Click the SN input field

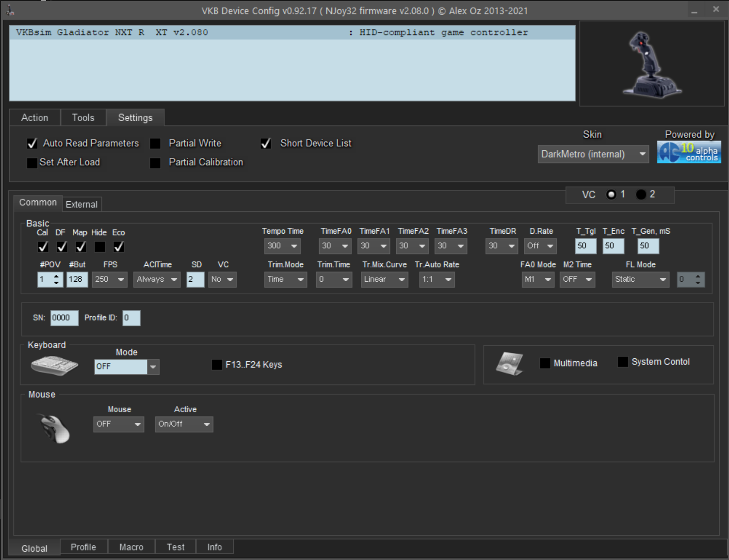pyautogui.click(x=64, y=318)
